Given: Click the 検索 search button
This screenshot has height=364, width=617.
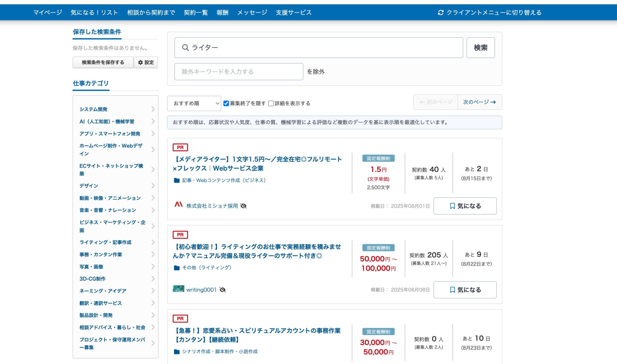Looking at the screenshot, I should [x=481, y=47].
